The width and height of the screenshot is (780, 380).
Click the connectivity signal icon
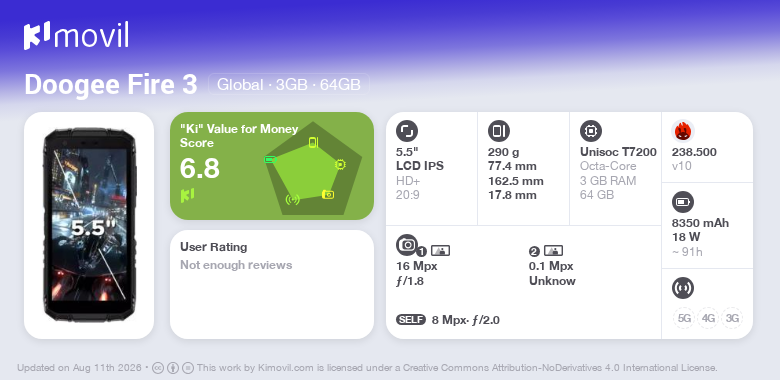pyautogui.click(x=683, y=288)
